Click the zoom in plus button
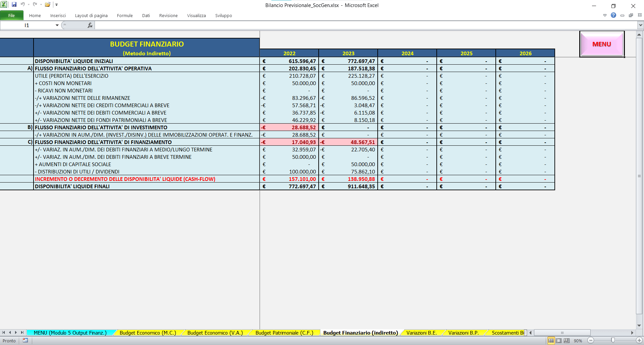Viewport: 644px width, 345px height. (x=639, y=340)
